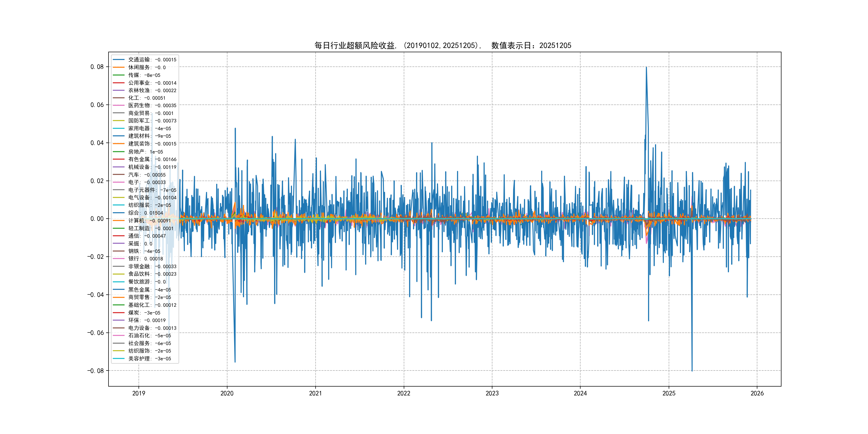Click the 2026 x-axis tick label

click(757, 393)
